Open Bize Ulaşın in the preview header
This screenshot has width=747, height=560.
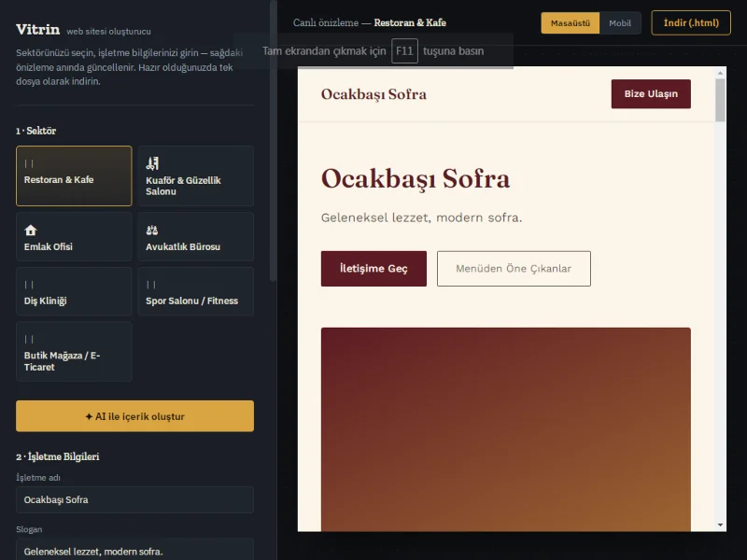[651, 94]
